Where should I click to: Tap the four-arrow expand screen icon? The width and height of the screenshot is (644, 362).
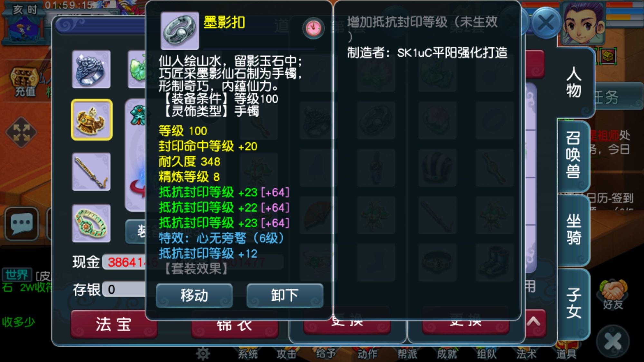(22, 132)
